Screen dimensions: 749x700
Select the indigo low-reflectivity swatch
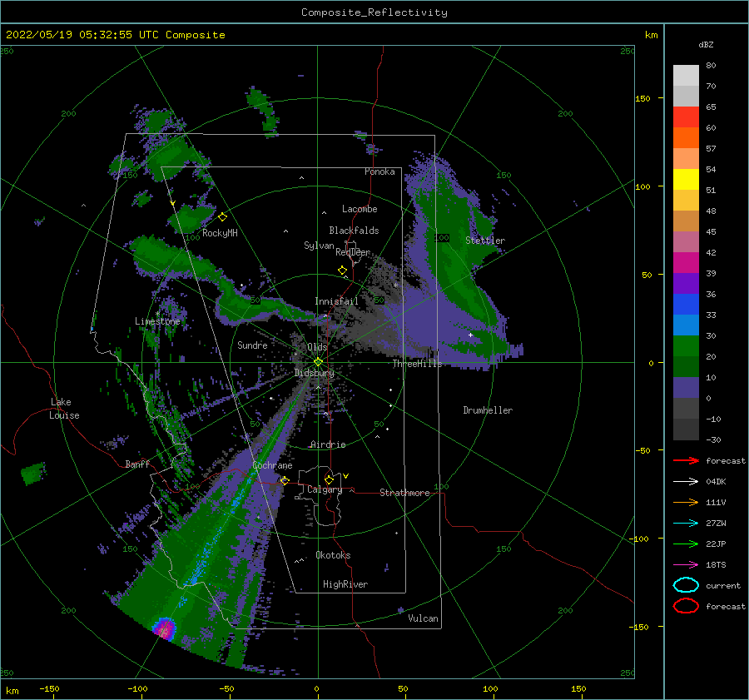pyautogui.click(x=686, y=388)
